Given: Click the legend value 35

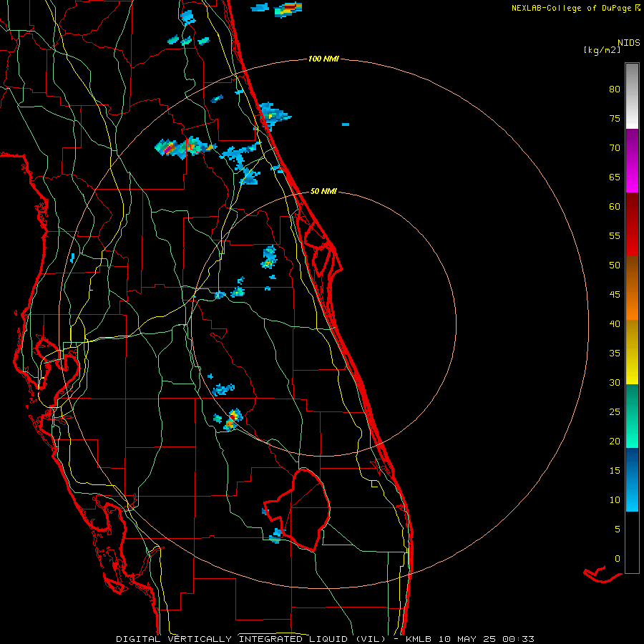Looking at the screenshot, I should tap(615, 353).
